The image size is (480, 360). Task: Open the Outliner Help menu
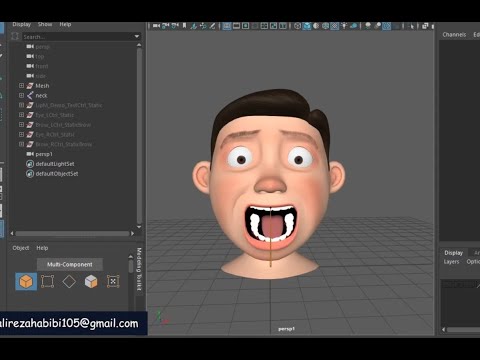pyautogui.click(x=65, y=24)
